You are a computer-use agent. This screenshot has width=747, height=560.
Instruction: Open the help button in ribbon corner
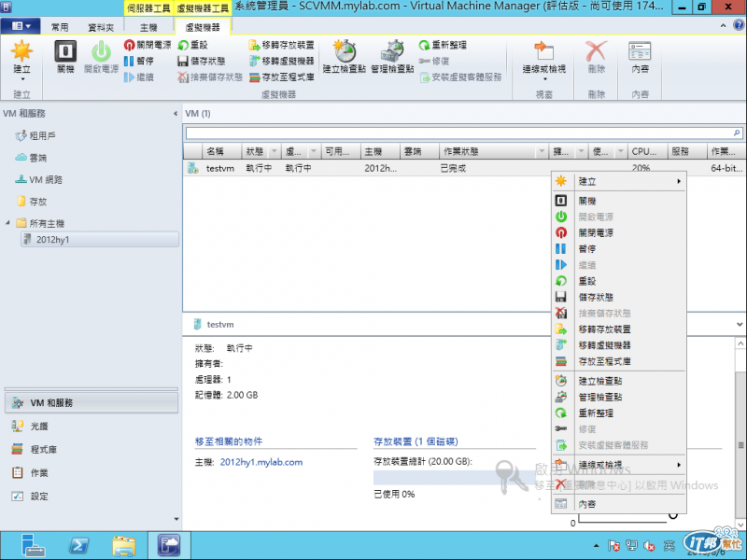[739, 25]
